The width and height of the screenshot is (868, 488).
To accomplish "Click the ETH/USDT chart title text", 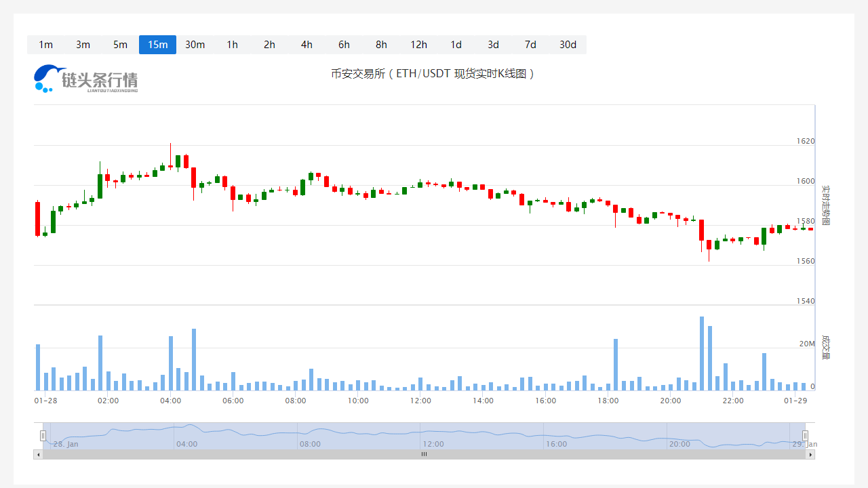I will click(x=433, y=74).
